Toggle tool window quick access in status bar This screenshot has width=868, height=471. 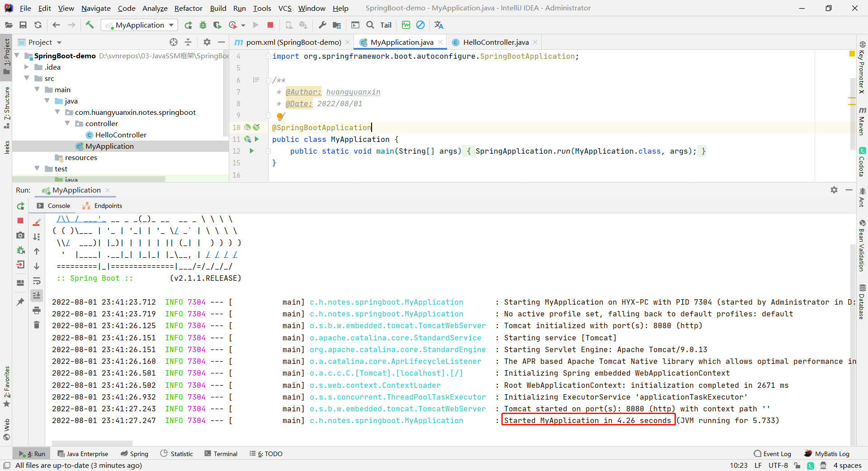[x=6, y=465]
